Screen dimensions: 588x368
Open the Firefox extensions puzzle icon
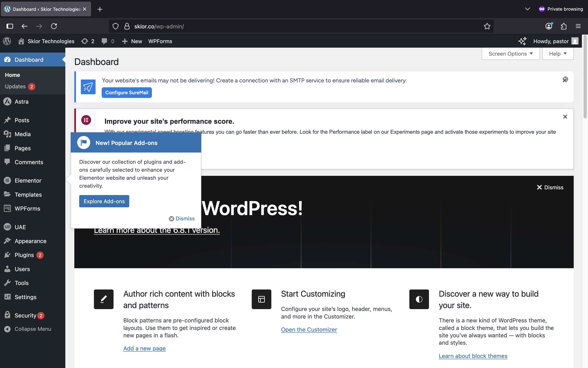pyautogui.click(x=564, y=26)
